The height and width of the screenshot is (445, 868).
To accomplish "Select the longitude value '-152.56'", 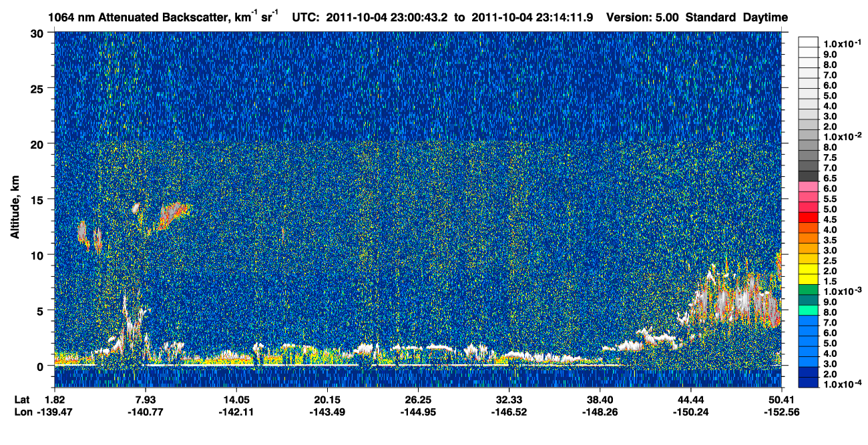I will click(782, 412).
